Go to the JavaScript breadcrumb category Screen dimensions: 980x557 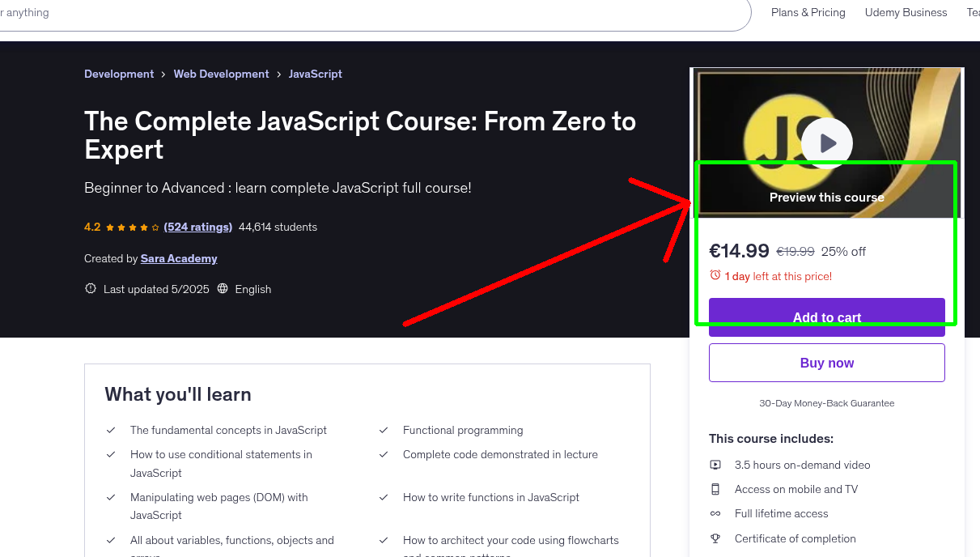point(315,74)
